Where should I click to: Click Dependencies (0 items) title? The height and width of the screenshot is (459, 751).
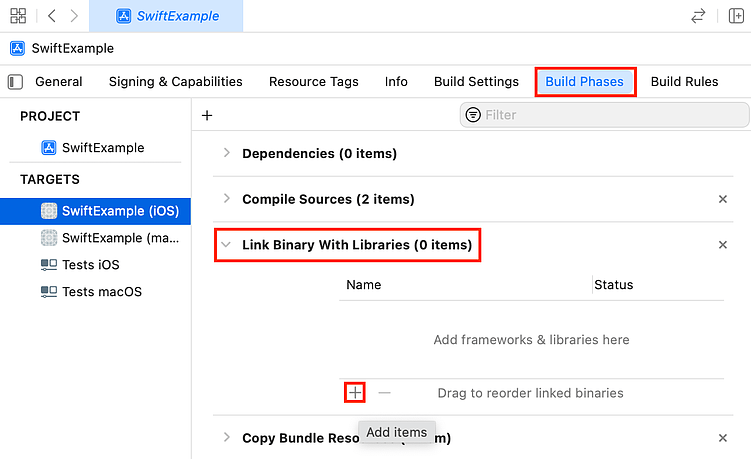click(319, 154)
